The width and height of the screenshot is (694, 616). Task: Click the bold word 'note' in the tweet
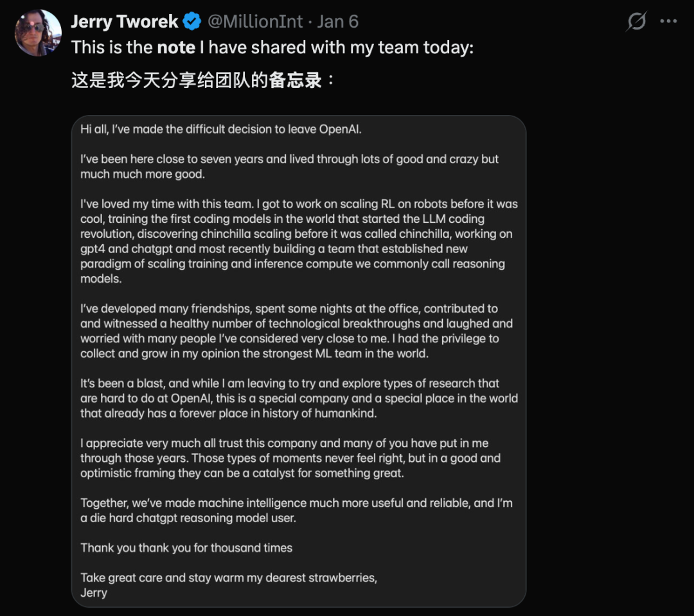(176, 48)
